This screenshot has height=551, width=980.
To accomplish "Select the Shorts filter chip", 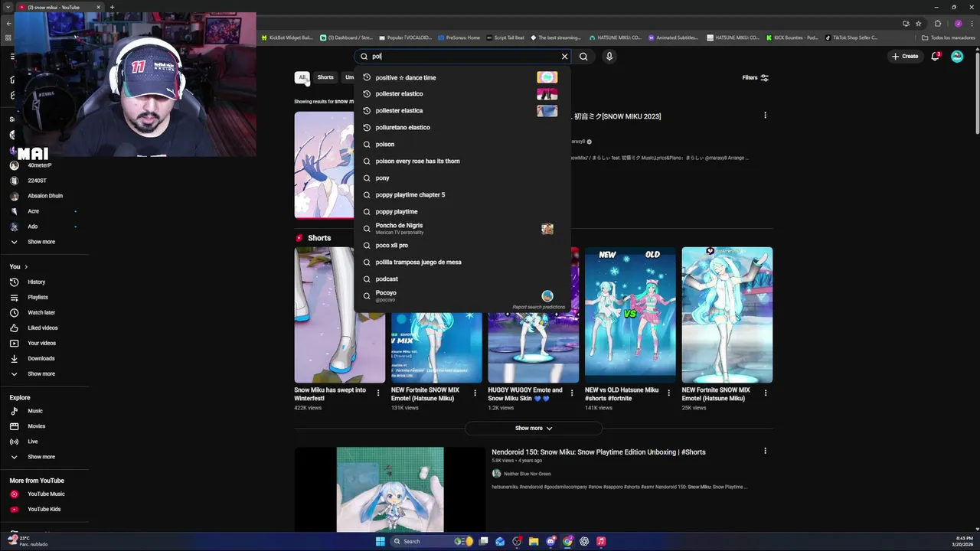I will point(325,77).
